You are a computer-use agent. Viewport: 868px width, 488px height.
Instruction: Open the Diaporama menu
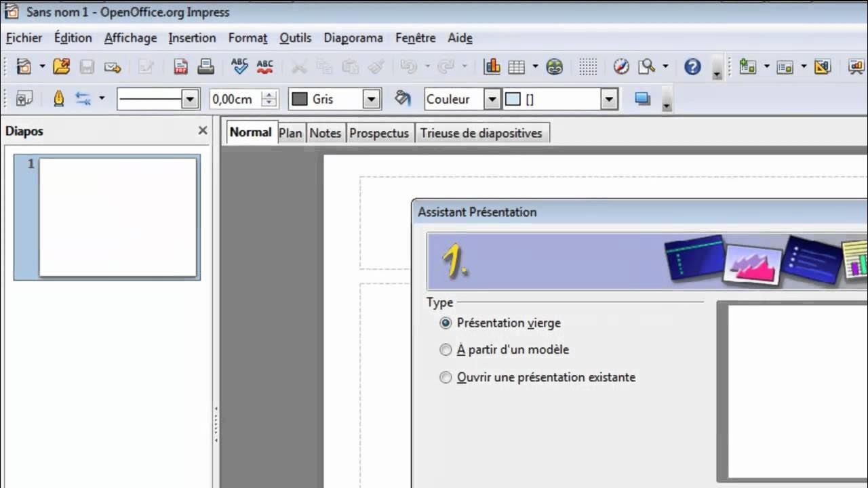[353, 38]
